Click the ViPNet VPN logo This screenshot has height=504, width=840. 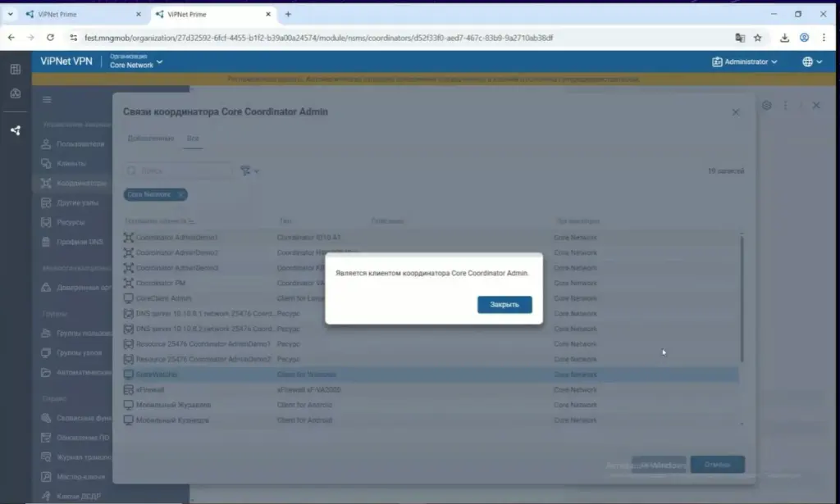pyautogui.click(x=66, y=61)
